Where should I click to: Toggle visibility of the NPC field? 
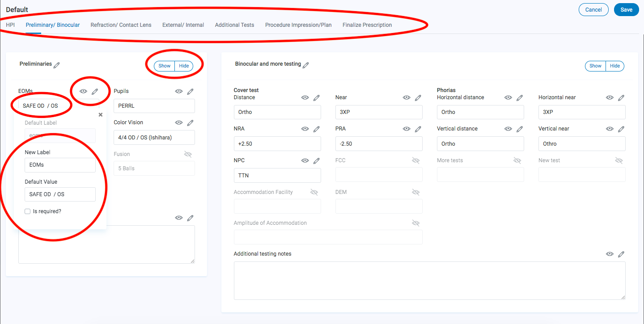tap(305, 160)
